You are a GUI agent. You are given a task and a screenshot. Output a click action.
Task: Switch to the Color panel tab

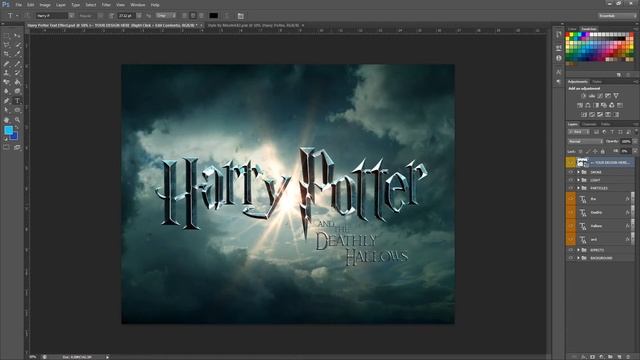coord(572,29)
